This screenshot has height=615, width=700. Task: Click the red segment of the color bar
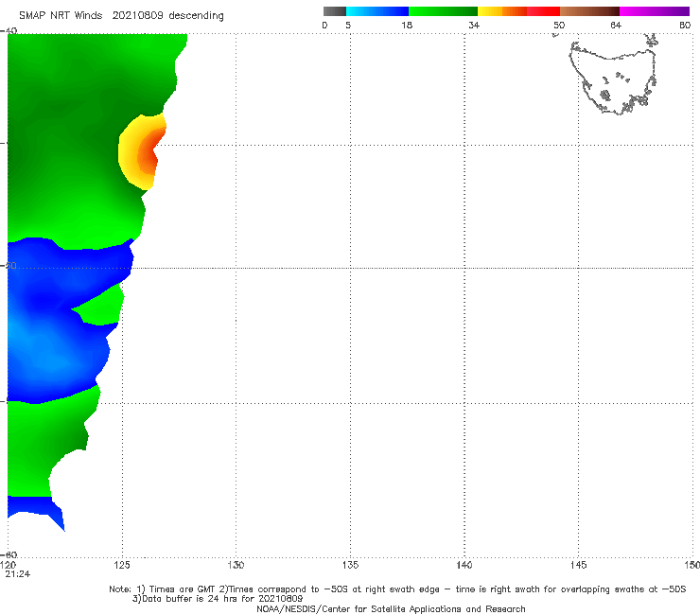[x=543, y=11]
